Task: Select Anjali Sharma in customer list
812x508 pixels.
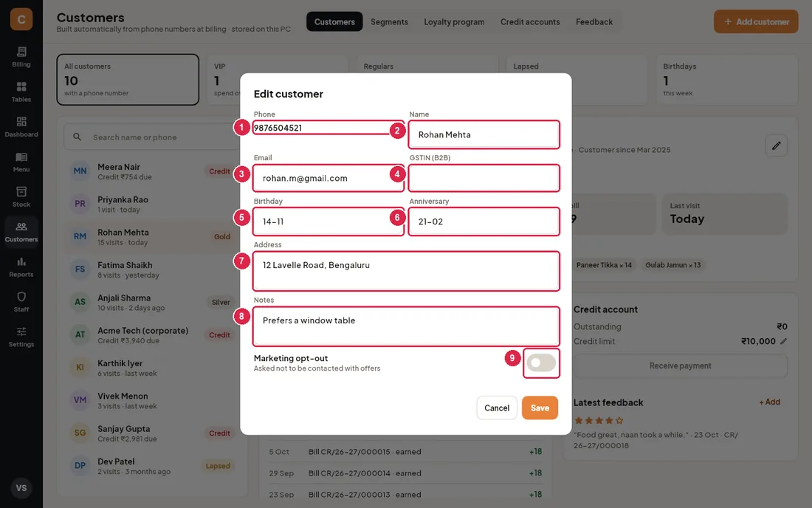Action: [x=152, y=303]
